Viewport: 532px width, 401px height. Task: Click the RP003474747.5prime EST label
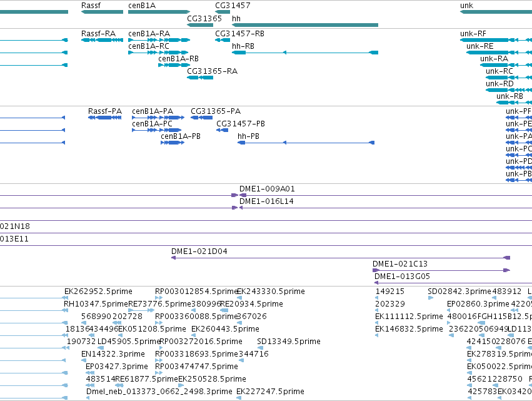(x=196, y=367)
